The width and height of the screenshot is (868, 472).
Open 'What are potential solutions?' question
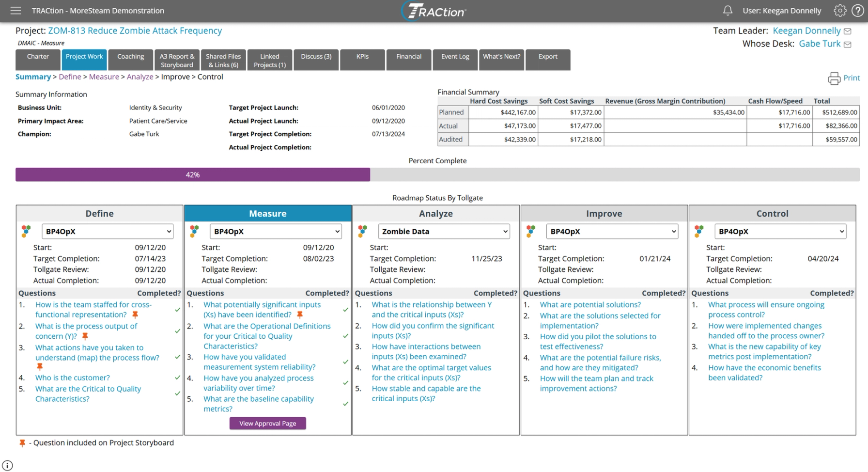tap(590, 305)
